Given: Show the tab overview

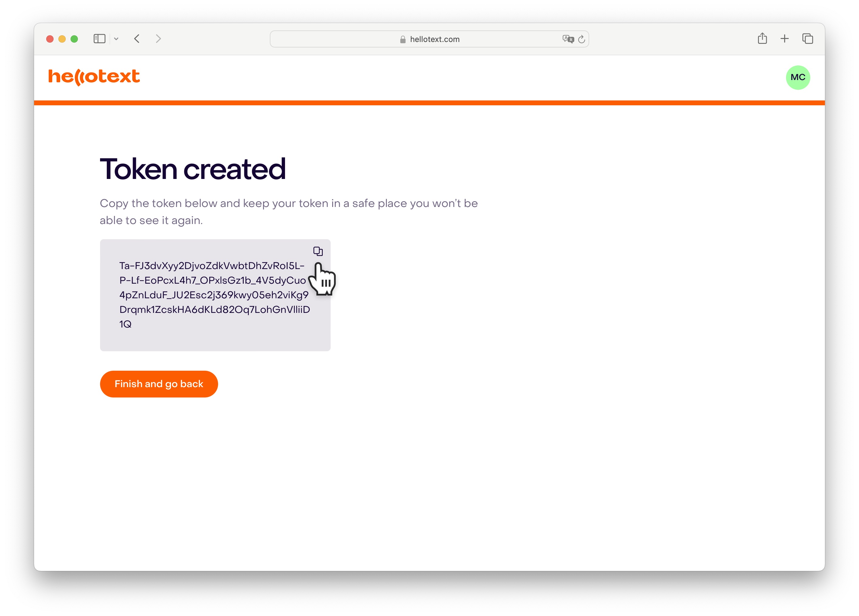Looking at the screenshot, I should click(x=807, y=39).
